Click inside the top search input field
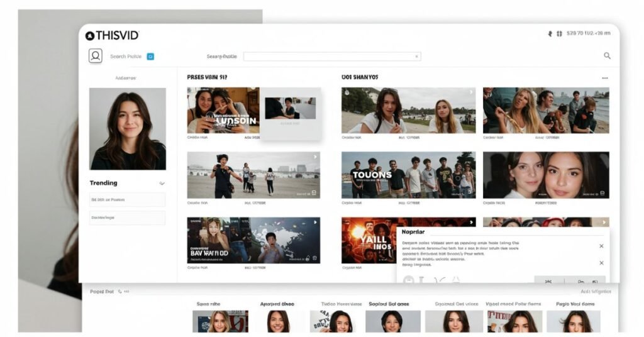644x337 pixels. click(332, 57)
